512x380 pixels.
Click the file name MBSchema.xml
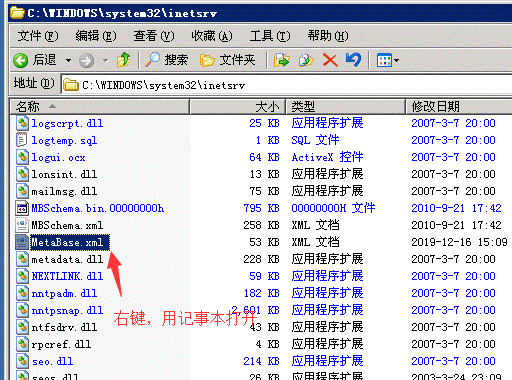click(x=67, y=225)
